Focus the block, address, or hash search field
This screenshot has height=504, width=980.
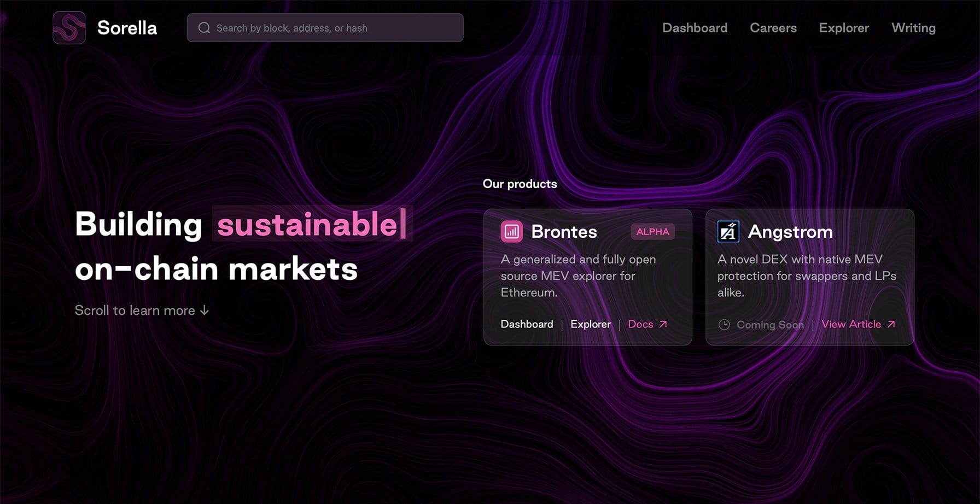[325, 28]
